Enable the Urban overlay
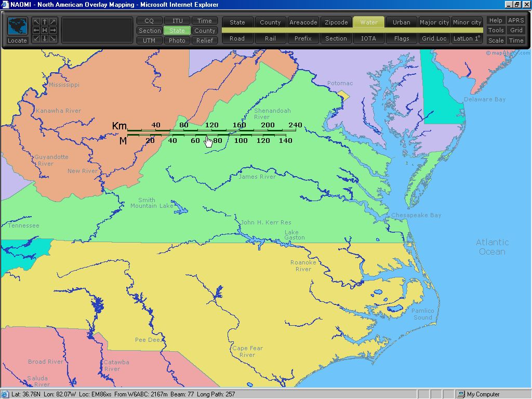This screenshot has width=532, height=399. pos(402,22)
